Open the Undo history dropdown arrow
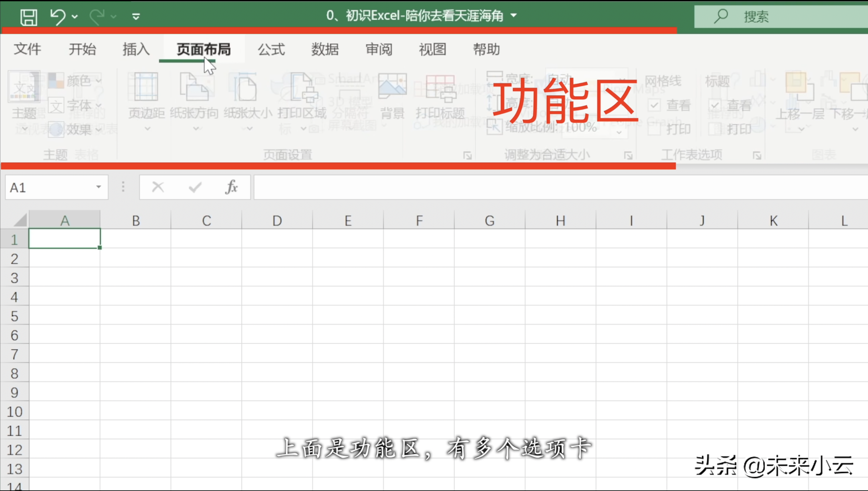The width and height of the screenshot is (868, 491). 75,16
